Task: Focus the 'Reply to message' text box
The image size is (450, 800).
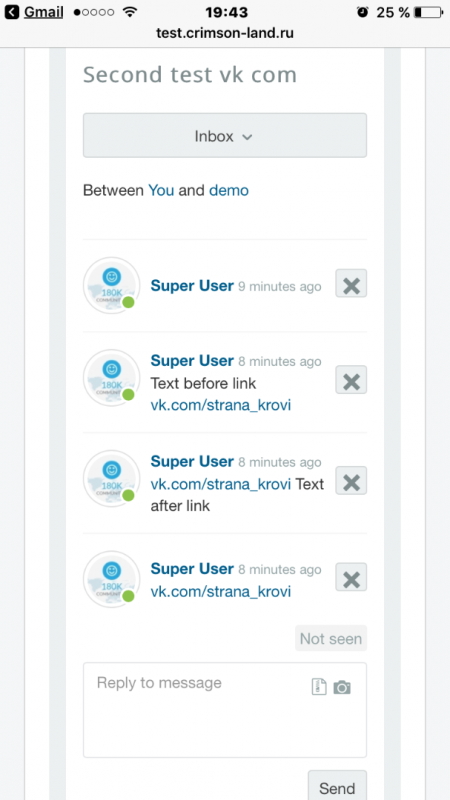Action: coord(224,710)
